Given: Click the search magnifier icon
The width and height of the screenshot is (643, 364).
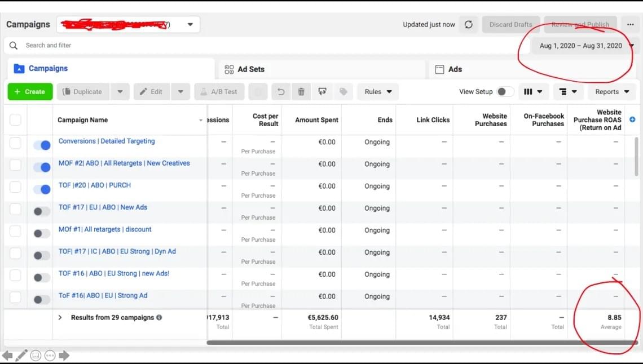Looking at the screenshot, I should click(x=14, y=46).
